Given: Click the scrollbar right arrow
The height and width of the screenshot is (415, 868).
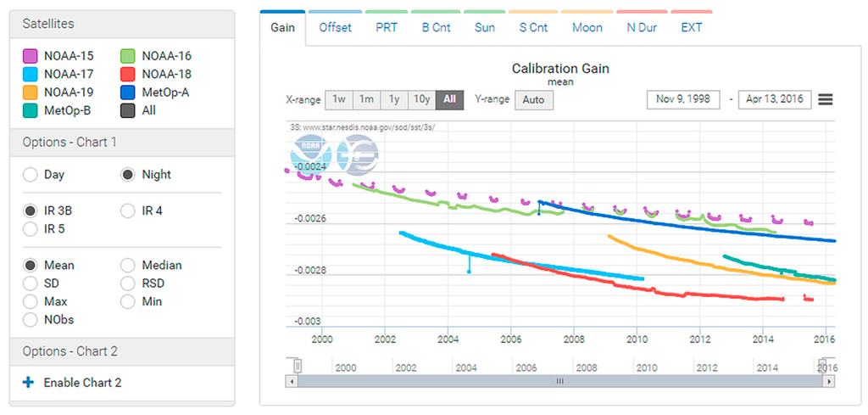Looking at the screenshot, I should (830, 382).
